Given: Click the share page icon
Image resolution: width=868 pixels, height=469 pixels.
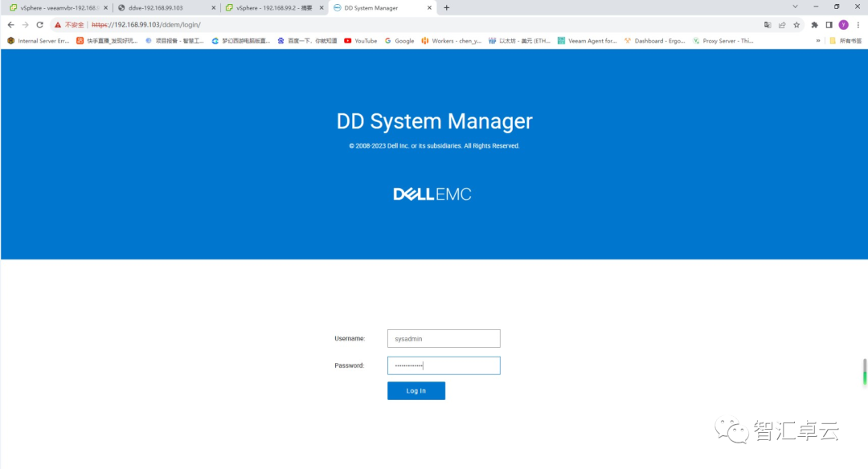Looking at the screenshot, I should [782, 25].
